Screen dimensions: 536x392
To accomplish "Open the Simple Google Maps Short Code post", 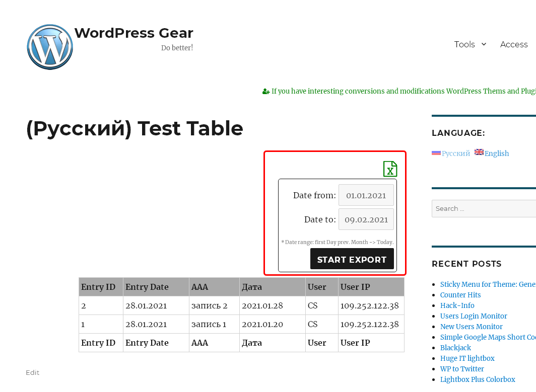I will click(x=488, y=337).
